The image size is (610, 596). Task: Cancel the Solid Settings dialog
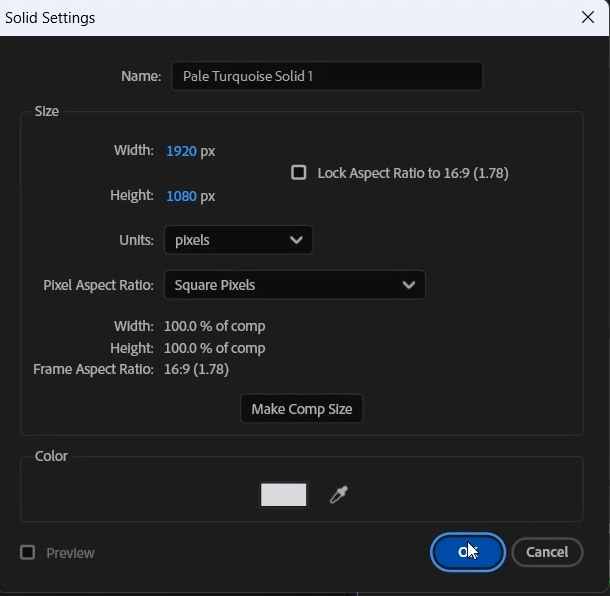pos(547,552)
